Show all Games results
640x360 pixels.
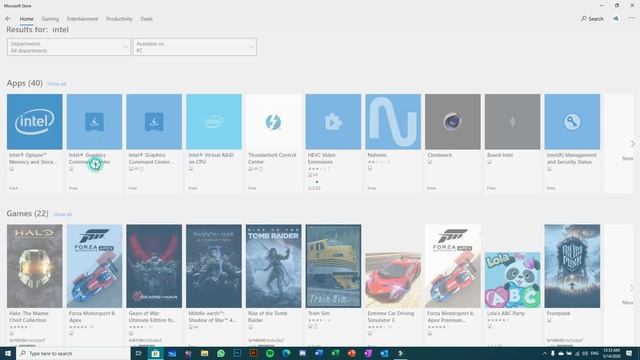(62, 214)
